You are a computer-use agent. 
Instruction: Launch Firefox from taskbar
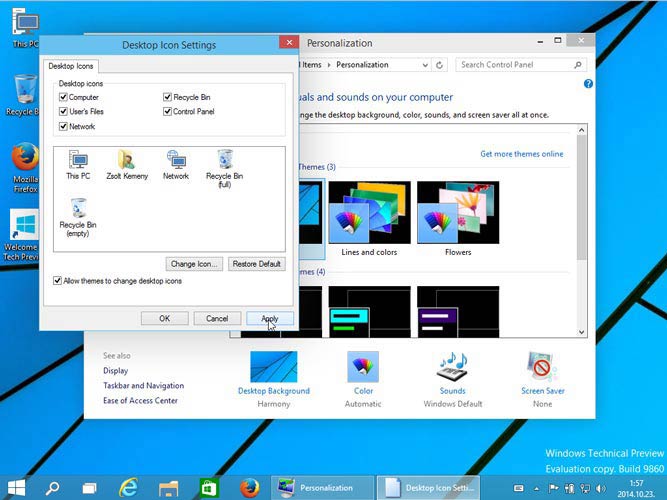pos(250,488)
